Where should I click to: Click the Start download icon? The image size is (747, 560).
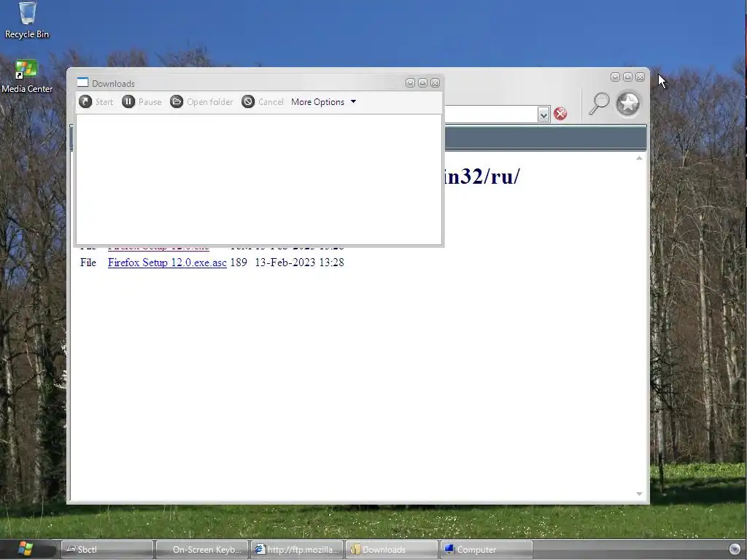(x=86, y=101)
